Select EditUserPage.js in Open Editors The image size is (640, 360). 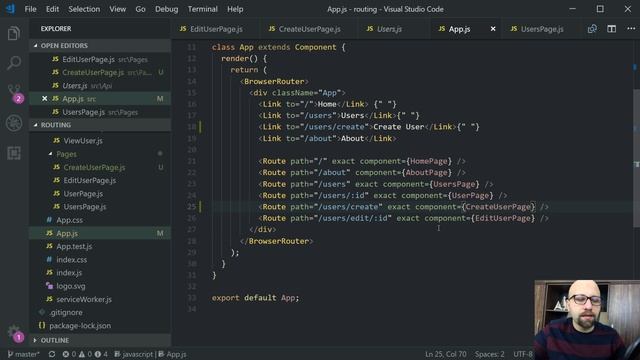100,60
